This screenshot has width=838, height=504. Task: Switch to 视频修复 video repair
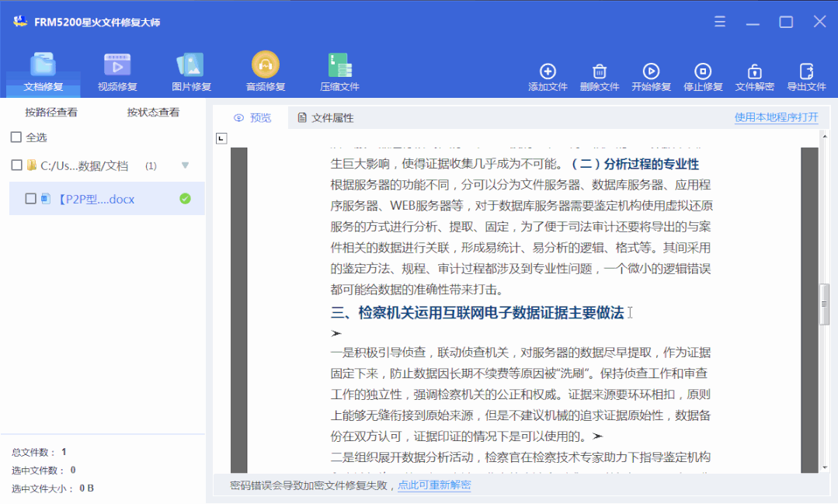point(117,73)
